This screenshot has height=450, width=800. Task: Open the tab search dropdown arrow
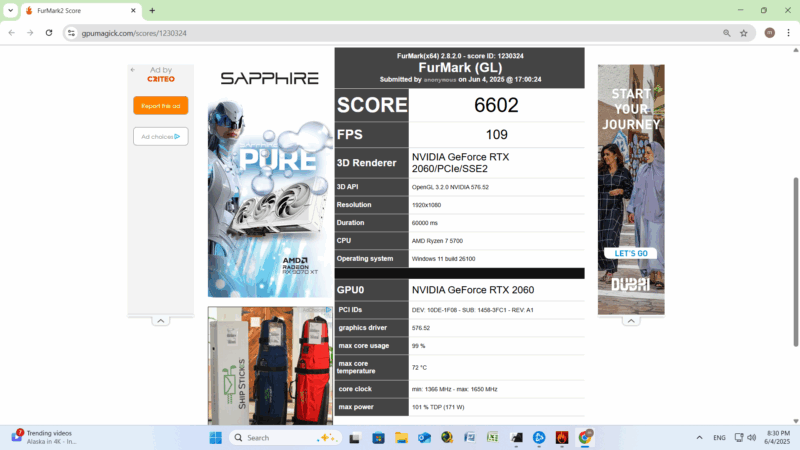coord(10,10)
